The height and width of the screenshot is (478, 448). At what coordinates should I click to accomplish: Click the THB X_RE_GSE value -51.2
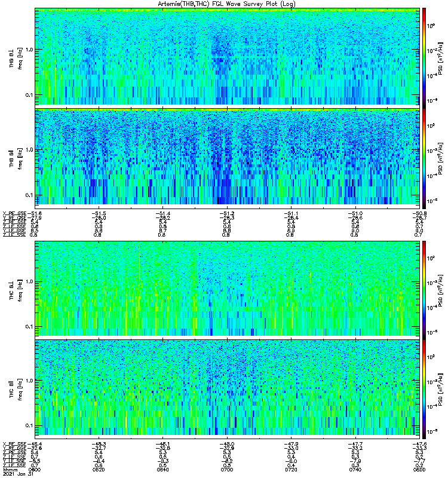click(x=227, y=214)
